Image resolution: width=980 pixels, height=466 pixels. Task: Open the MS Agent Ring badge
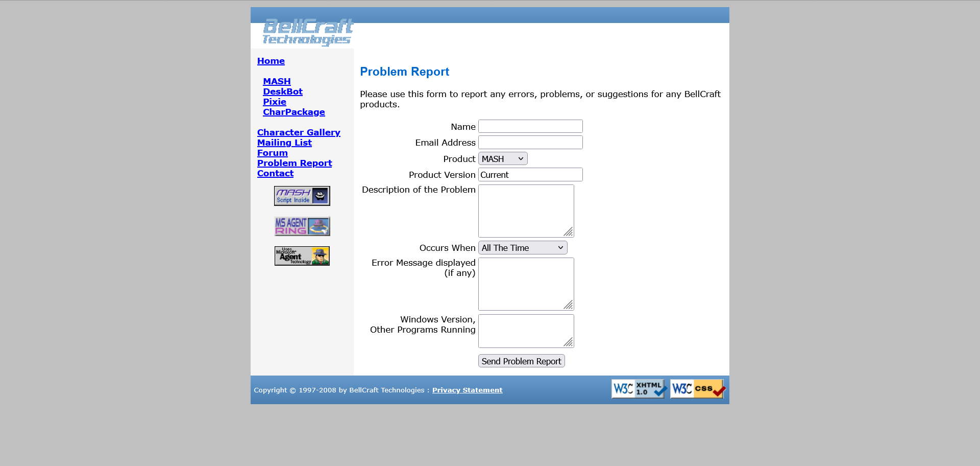pos(302,226)
